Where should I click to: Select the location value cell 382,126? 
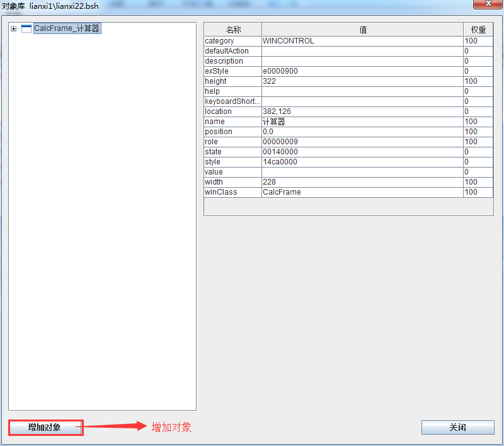tap(363, 111)
